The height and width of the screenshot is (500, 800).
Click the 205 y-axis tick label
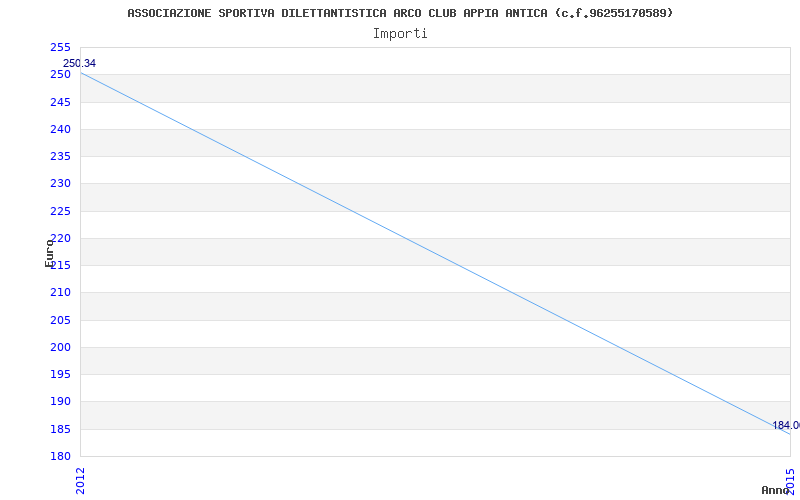coord(60,320)
